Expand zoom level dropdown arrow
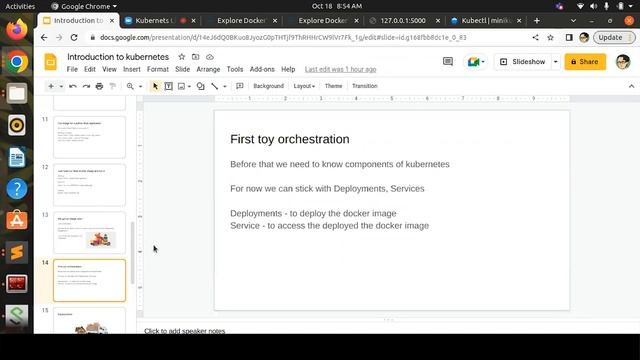Image resolution: width=640 pixels, height=360 pixels. [x=140, y=86]
